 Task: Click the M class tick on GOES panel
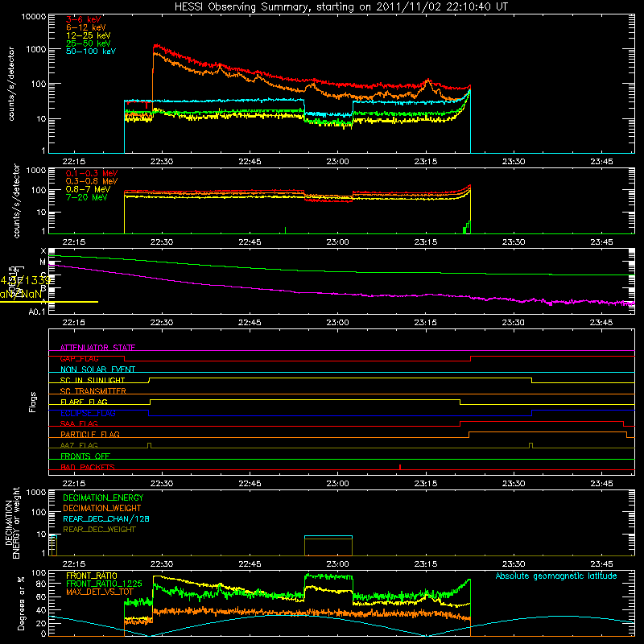(43, 262)
